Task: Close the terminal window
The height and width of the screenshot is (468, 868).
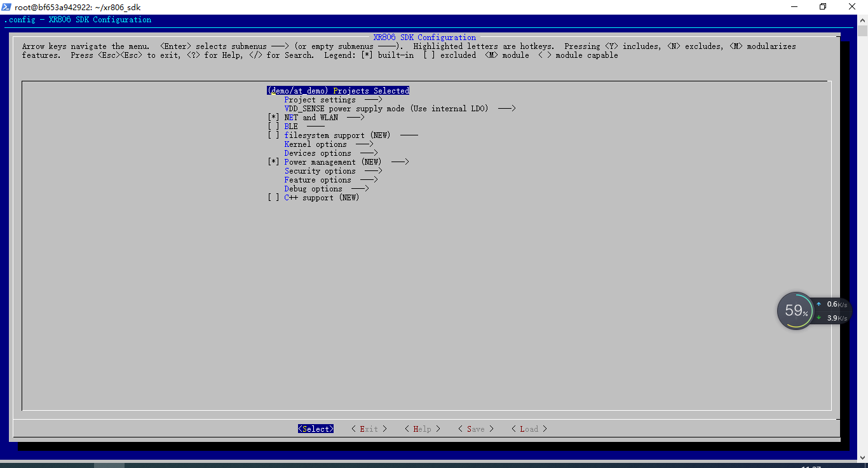Action: point(853,7)
